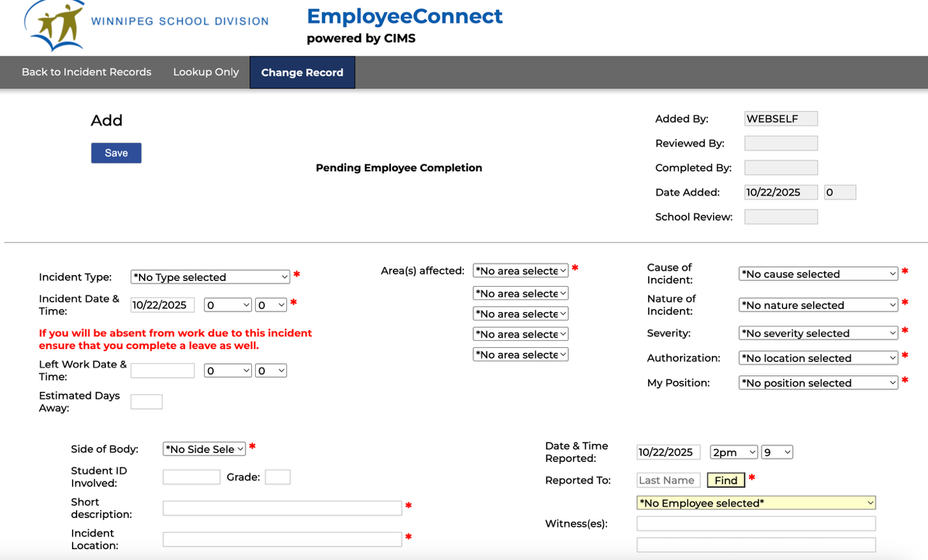Expand the yellow No Employee selected dropdown
The height and width of the screenshot is (560, 928).
pyautogui.click(x=755, y=503)
